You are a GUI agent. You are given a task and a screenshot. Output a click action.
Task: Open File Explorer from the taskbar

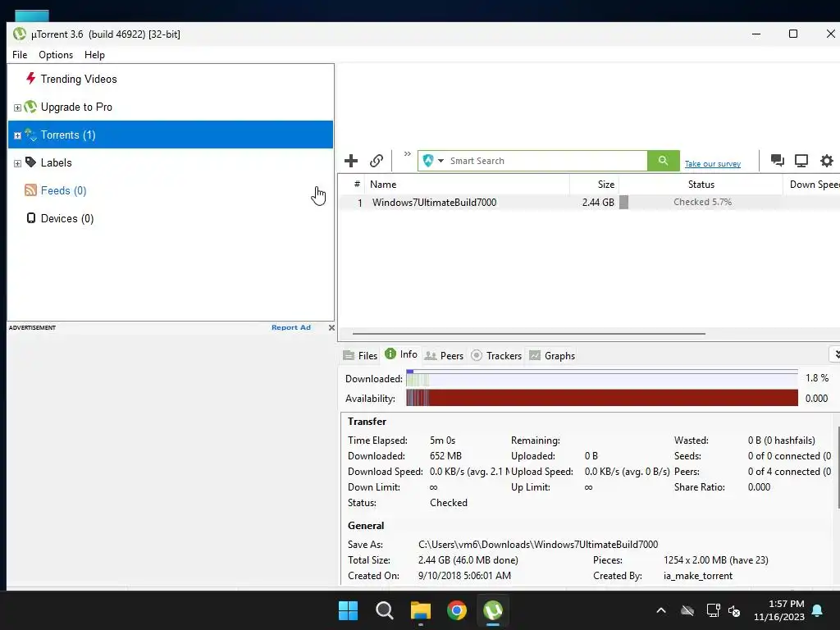click(x=421, y=610)
